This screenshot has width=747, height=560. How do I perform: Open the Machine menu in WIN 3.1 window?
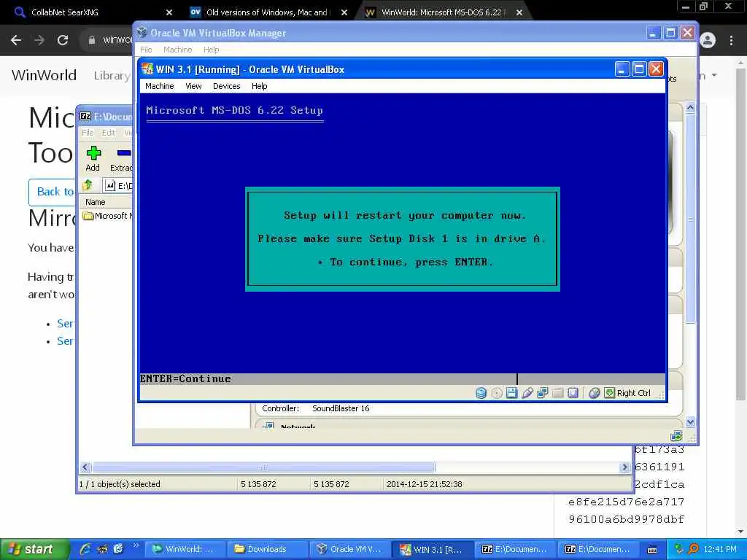click(x=159, y=86)
